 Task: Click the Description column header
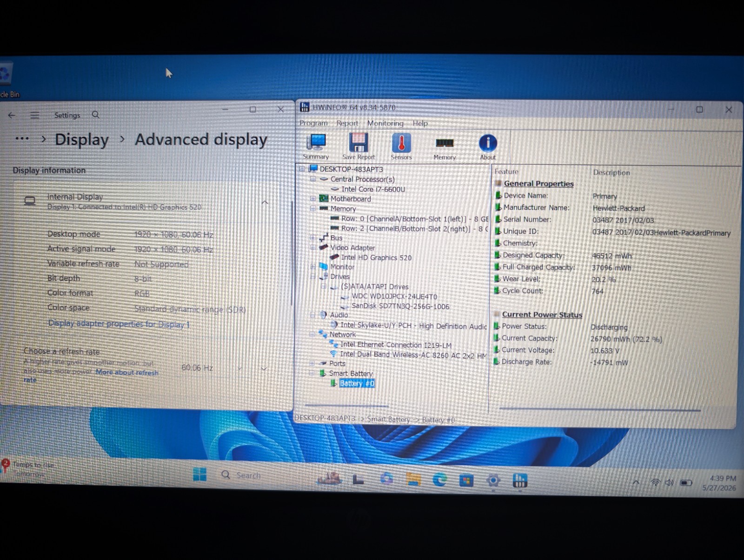pos(611,172)
